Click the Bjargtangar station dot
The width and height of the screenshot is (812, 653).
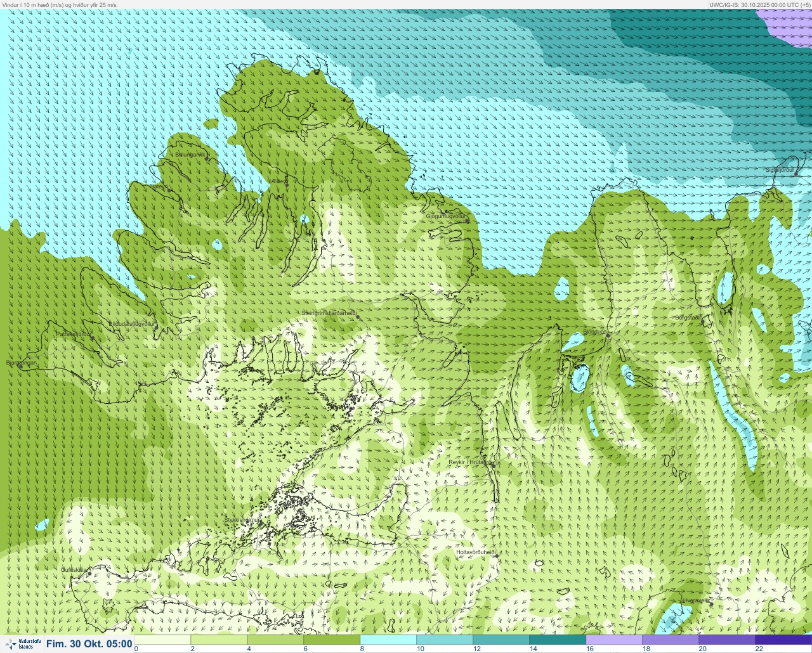20,366
